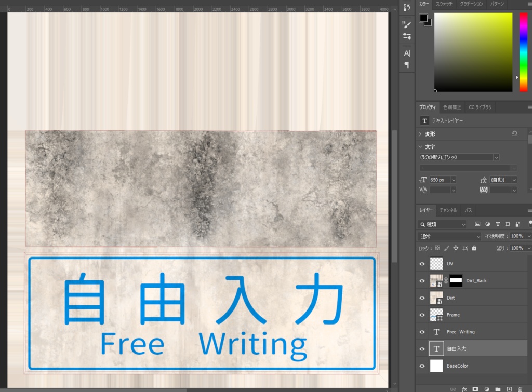Image resolution: width=532 pixels, height=392 pixels.
Task: Switch to the スウォッチ tab
Action: 444,4
